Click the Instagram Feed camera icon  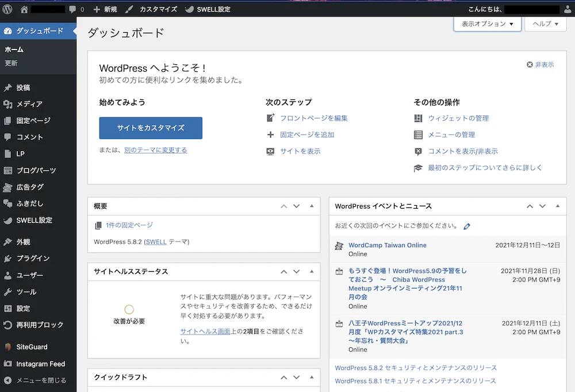pyautogui.click(x=7, y=364)
